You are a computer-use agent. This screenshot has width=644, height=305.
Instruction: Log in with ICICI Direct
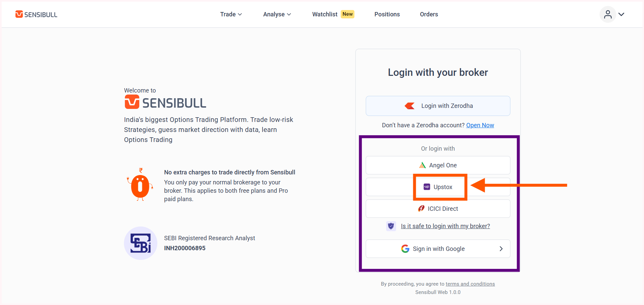click(x=438, y=209)
